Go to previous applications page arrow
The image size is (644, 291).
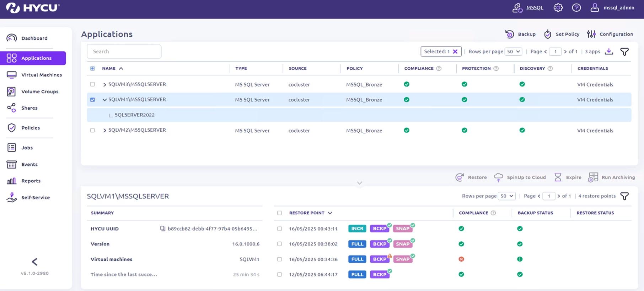[546, 51]
